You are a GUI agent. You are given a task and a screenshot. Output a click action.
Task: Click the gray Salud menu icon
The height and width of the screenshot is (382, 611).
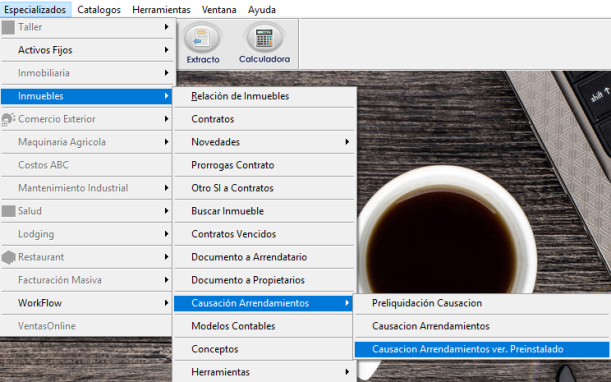[x=8, y=211]
